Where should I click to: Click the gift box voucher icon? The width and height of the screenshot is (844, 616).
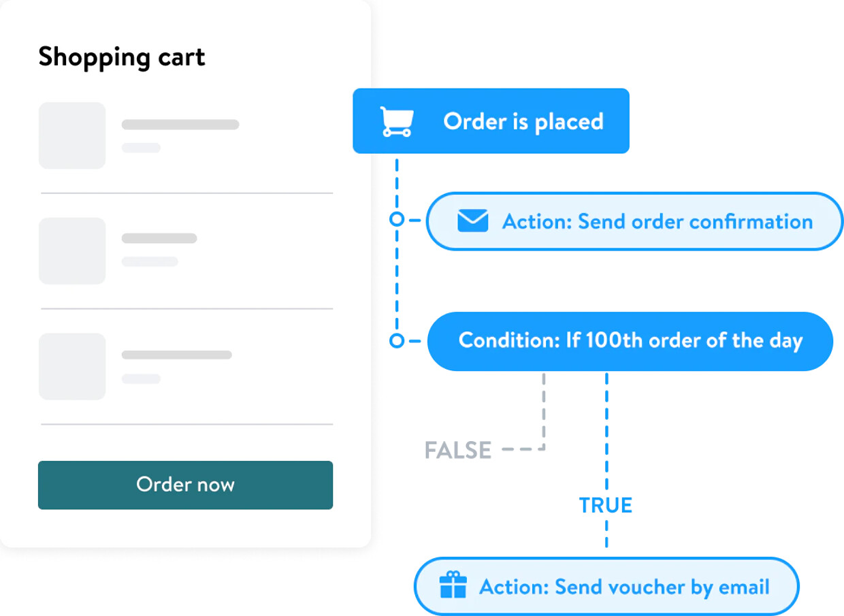(453, 585)
